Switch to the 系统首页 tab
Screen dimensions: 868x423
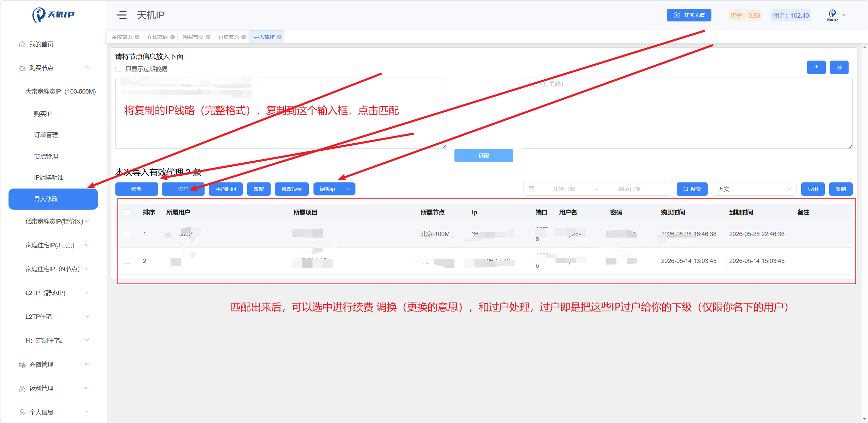point(122,37)
